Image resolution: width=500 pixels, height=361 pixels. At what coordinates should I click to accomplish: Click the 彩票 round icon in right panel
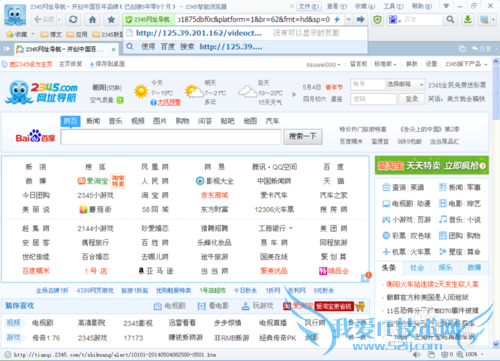pos(386,236)
